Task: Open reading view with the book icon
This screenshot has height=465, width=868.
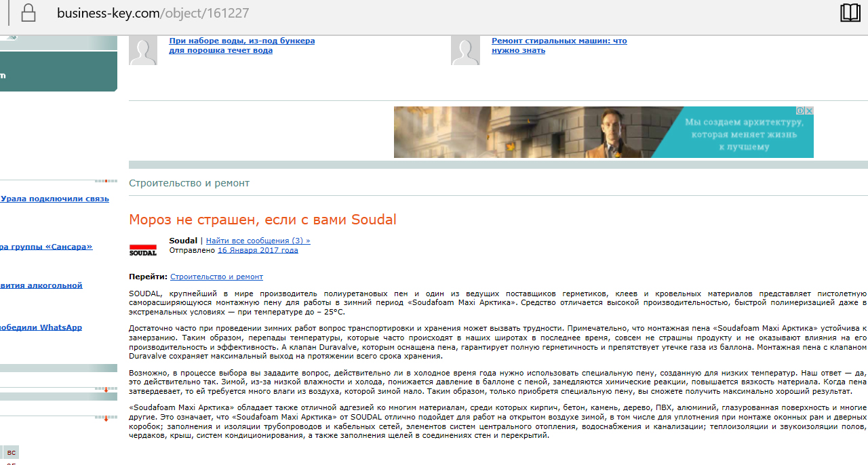Action: pyautogui.click(x=850, y=13)
